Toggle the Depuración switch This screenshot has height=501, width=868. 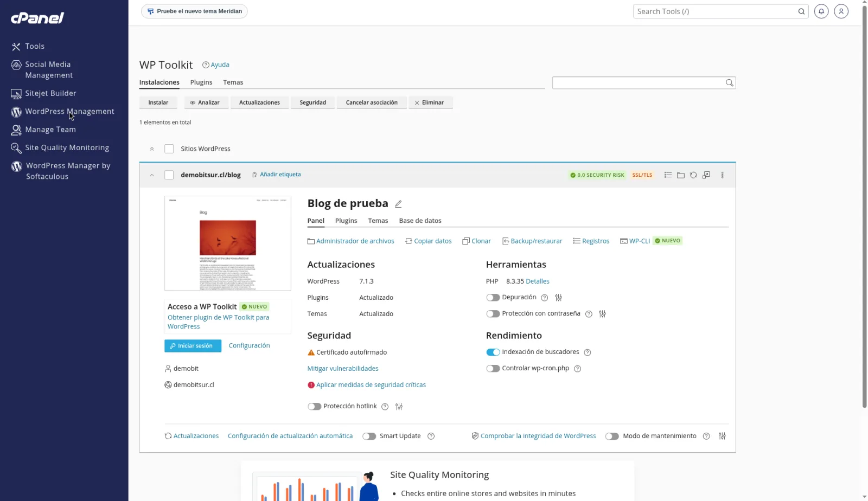(x=493, y=298)
